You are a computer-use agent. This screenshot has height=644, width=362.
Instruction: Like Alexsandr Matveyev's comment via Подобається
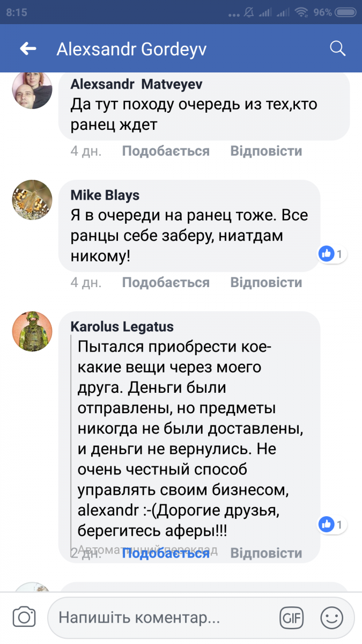click(x=166, y=151)
